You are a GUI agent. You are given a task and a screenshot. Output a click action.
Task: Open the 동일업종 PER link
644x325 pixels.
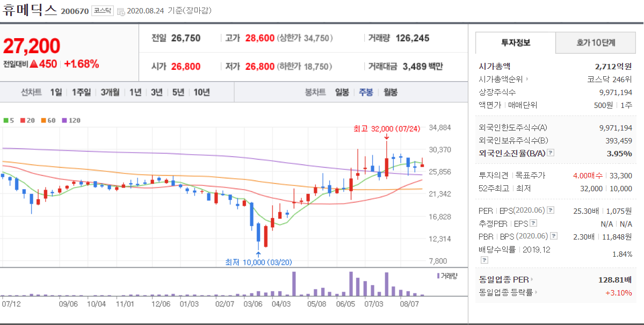[505, 280]
